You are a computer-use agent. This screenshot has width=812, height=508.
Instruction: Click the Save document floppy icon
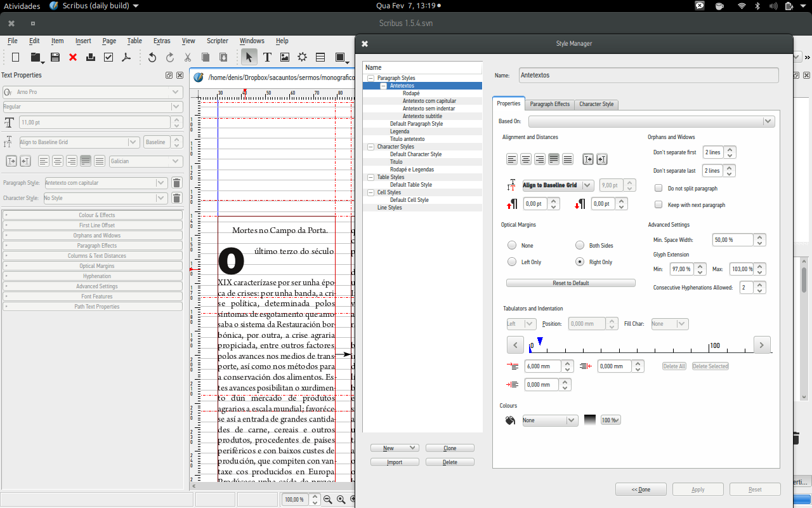(55, 57)
